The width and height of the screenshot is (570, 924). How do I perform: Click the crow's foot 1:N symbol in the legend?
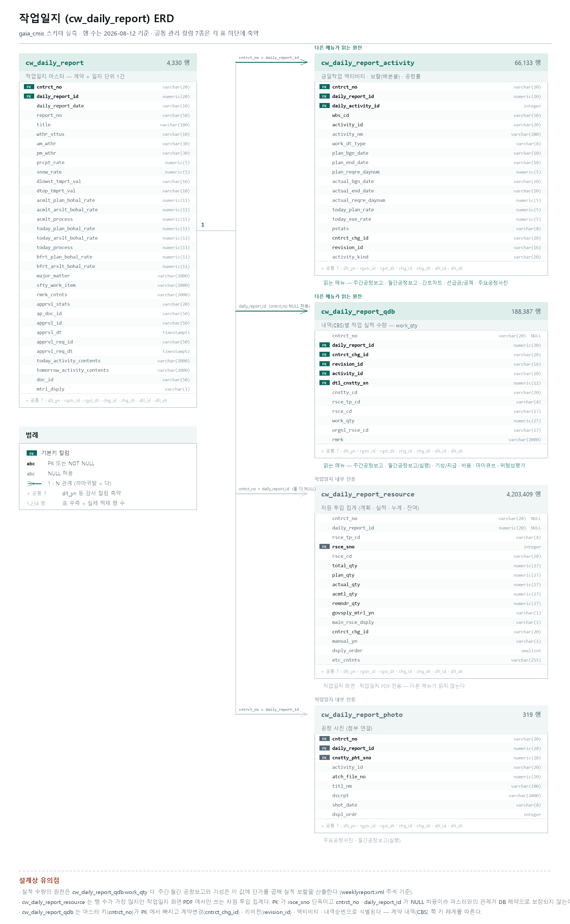pos(34,483)
